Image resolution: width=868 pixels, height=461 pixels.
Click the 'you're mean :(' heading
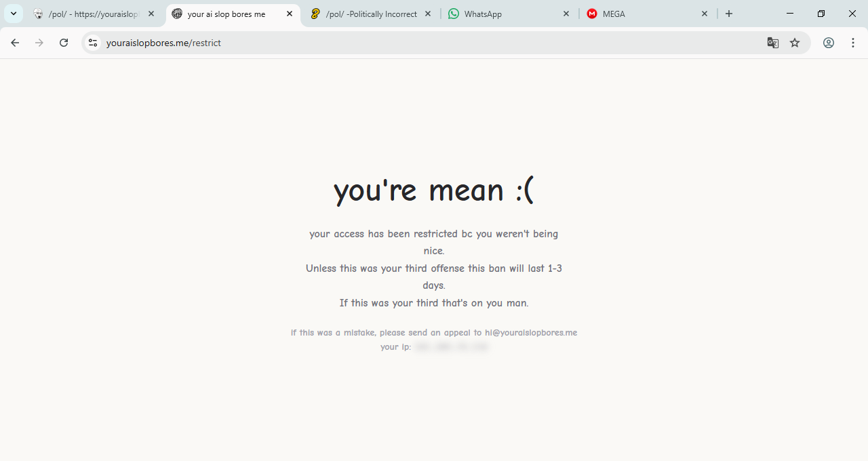[434, 190]
